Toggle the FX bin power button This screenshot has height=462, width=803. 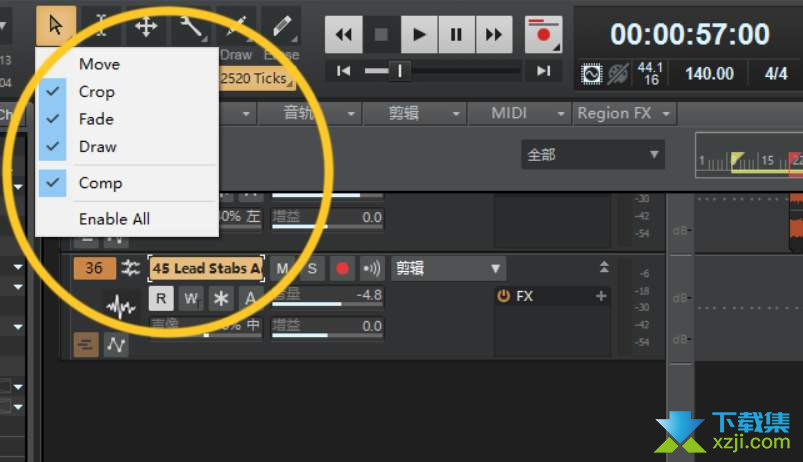point(503,296)
